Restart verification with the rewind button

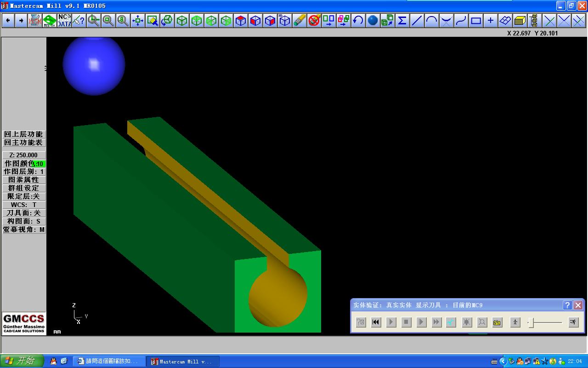pos(376,322)
